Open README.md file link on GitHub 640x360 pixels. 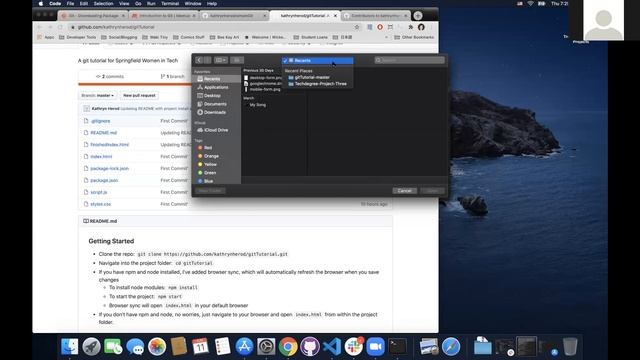104,133
